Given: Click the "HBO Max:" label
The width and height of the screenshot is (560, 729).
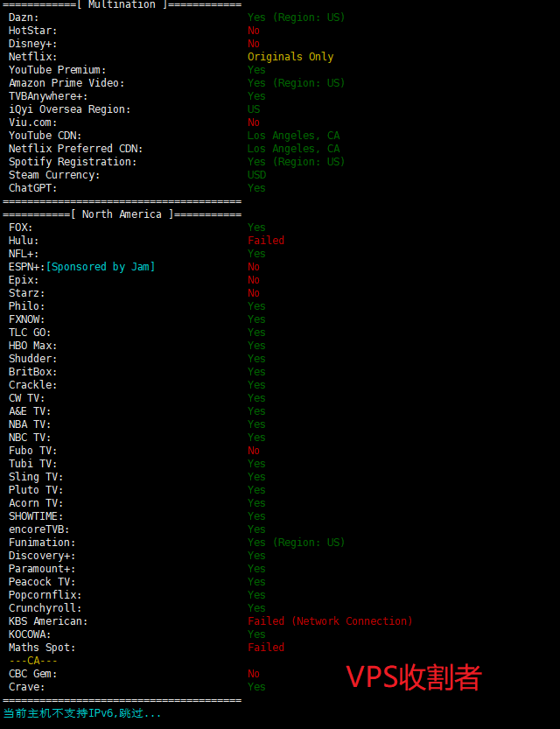Looking at the screenshot, I should click(x=33, y=346).
